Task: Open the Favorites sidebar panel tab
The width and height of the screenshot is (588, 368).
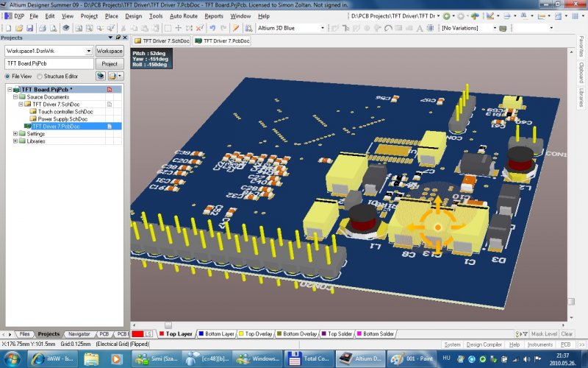Action: tap(581, 46)
